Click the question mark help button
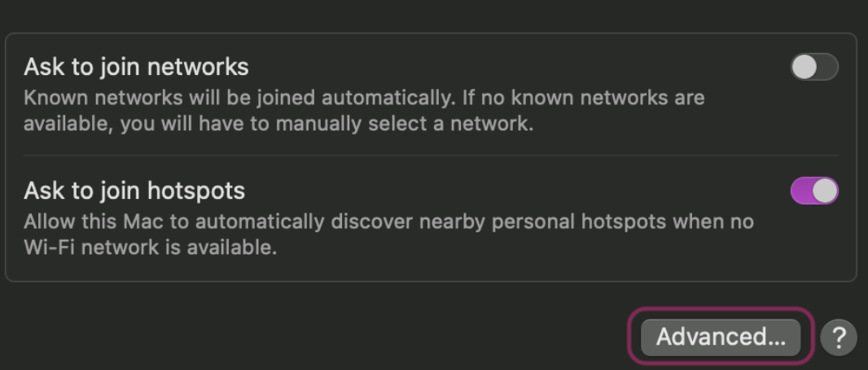This screenshot has height=370, width=868. [839, 337]
